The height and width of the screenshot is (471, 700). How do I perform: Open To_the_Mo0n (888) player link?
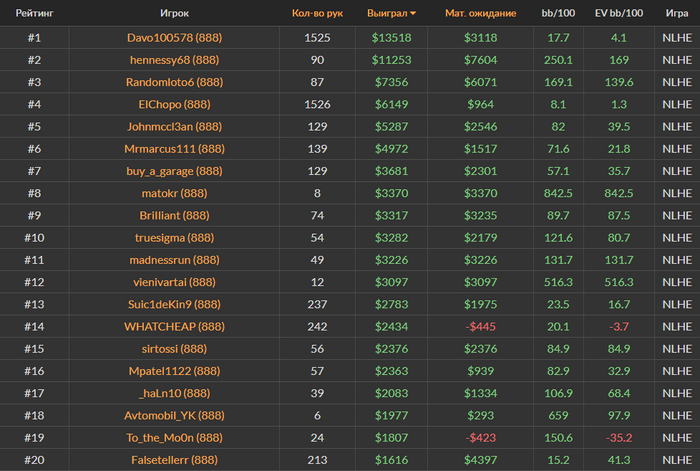(x=174, y=438)
